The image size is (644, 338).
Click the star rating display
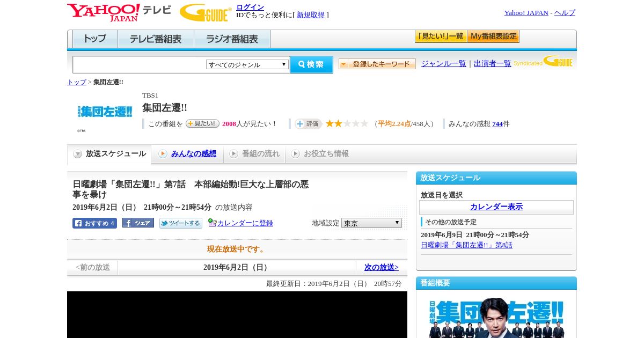coord(347,123)
